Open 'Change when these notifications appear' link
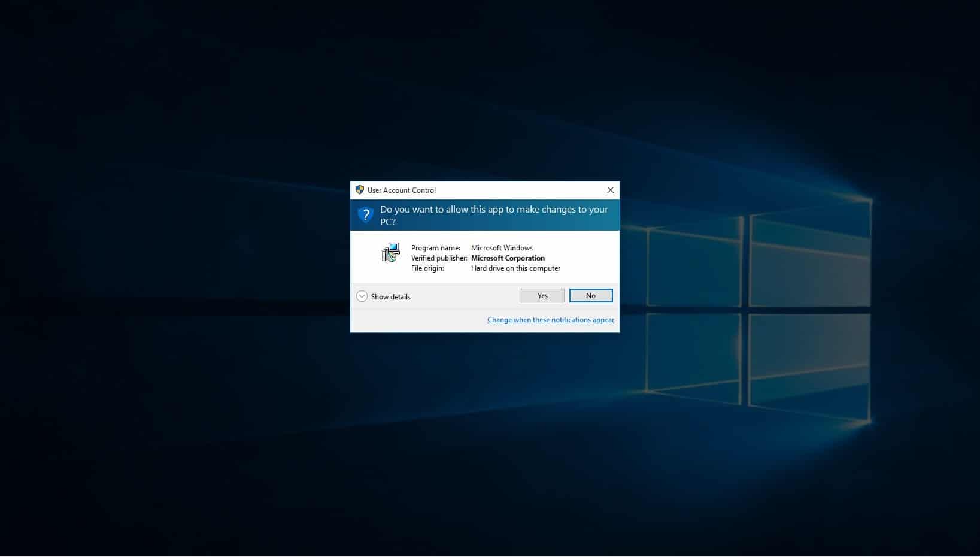Screen dimensions: 980x557 click(x=550, y=320)
